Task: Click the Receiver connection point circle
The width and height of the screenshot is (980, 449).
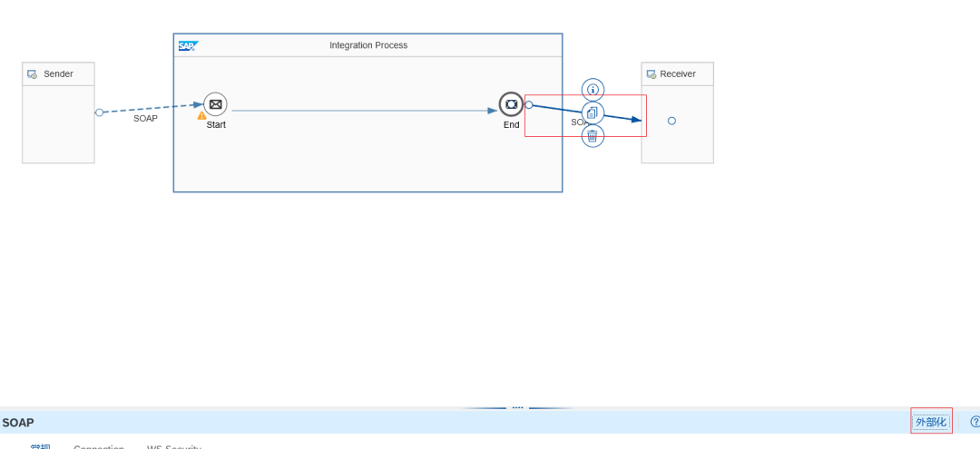Action: coord(671,121)
